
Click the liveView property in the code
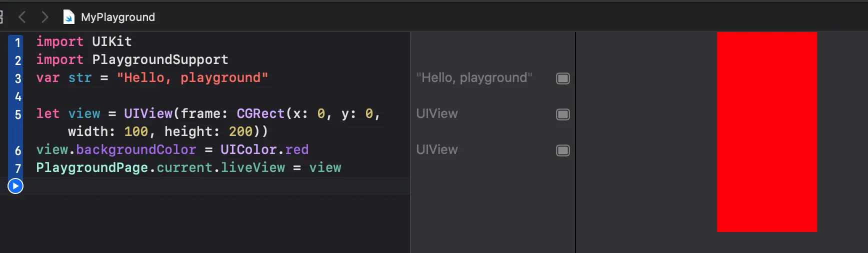pyautogui.click(x=253, y=168)
